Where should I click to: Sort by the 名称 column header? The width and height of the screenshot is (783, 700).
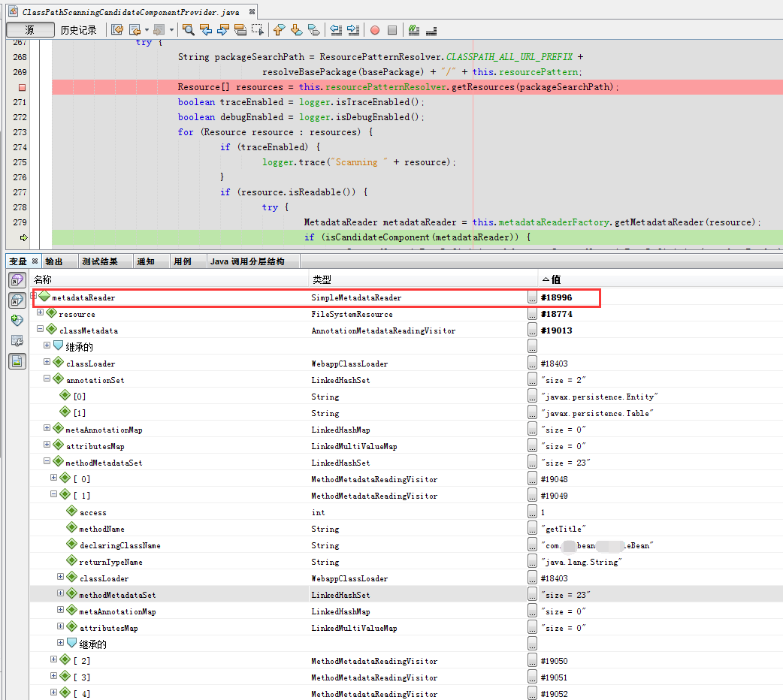point(170,279)
